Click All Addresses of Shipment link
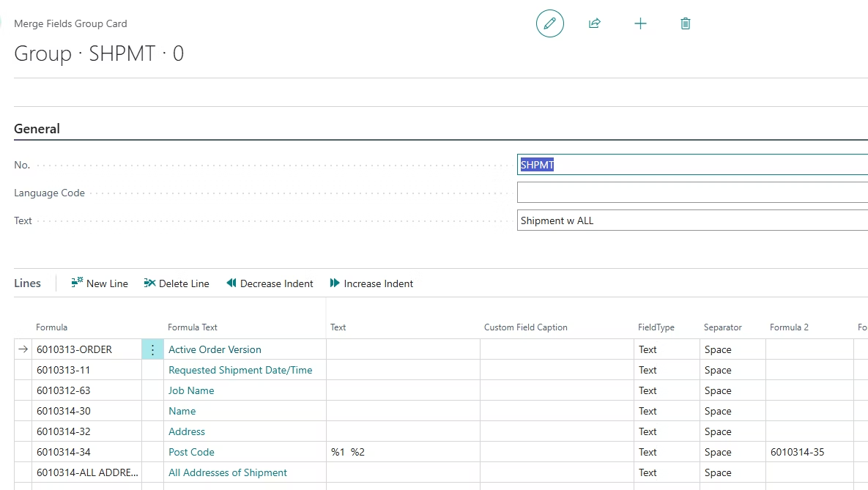Viewport: 868px width, 490px height. pyautogui.click(x=228, y=472)
